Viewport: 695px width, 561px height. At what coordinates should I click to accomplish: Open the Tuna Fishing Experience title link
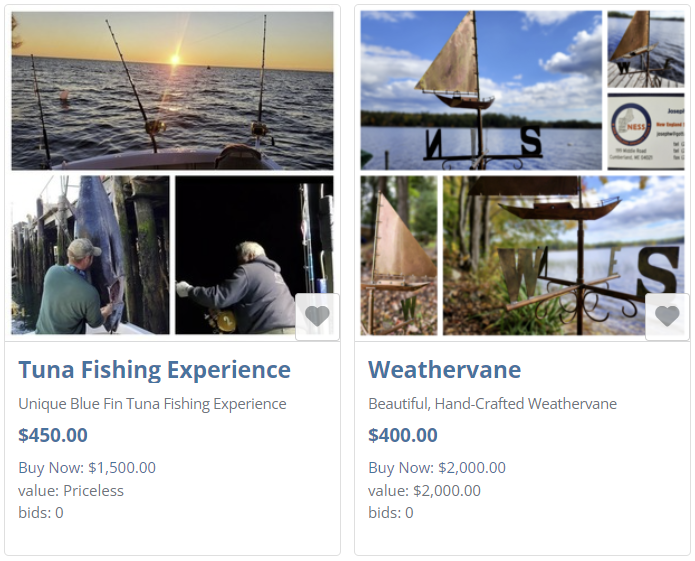tap(154, 370)
